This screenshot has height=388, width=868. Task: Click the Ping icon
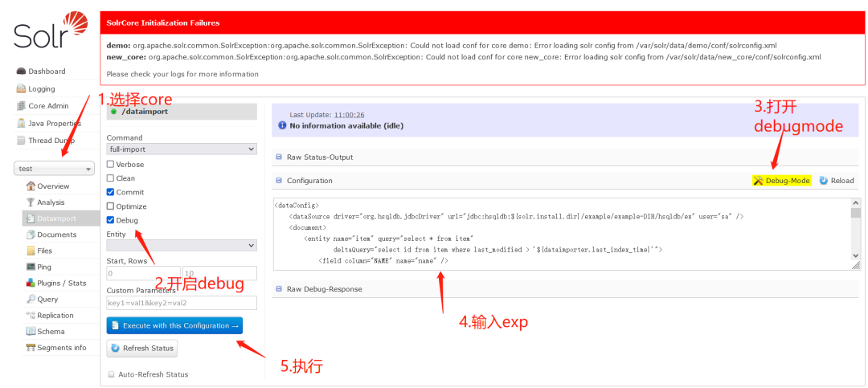pyautogui.click(x=31, y=267)
